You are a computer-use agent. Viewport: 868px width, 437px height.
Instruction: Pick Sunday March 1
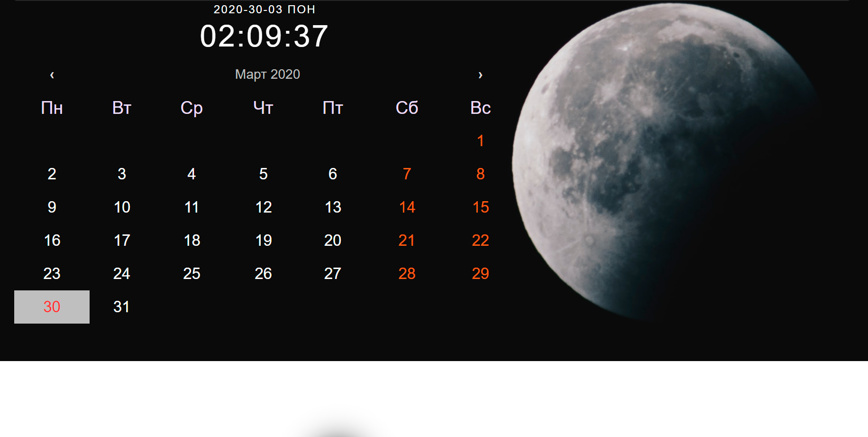pyautogui.click(x=480, y=141)
